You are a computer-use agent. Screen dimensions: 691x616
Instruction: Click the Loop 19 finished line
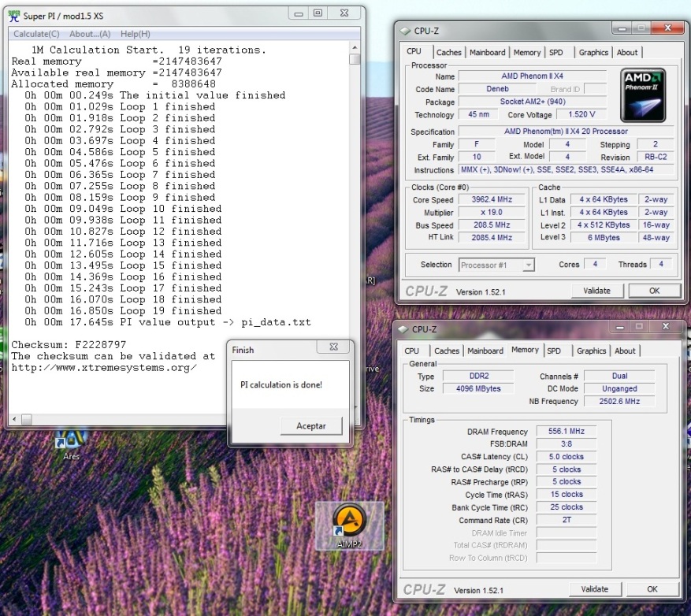pos(123,311)
